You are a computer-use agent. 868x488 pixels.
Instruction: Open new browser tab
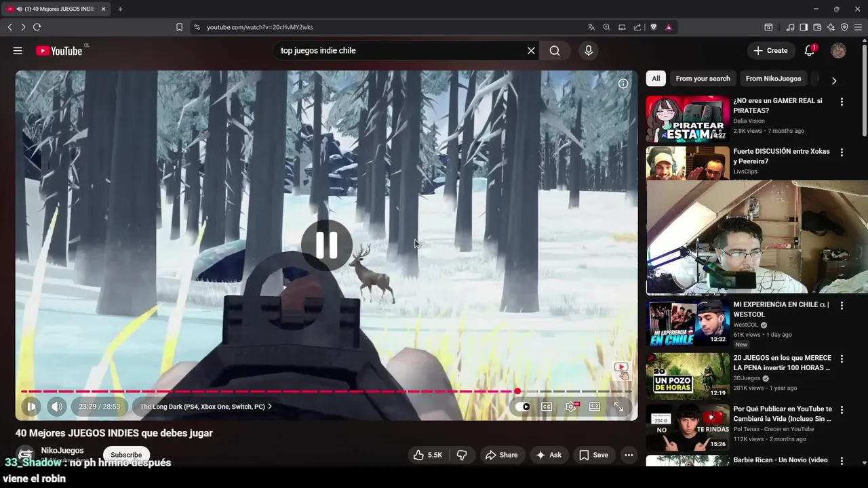coord(120,9)
